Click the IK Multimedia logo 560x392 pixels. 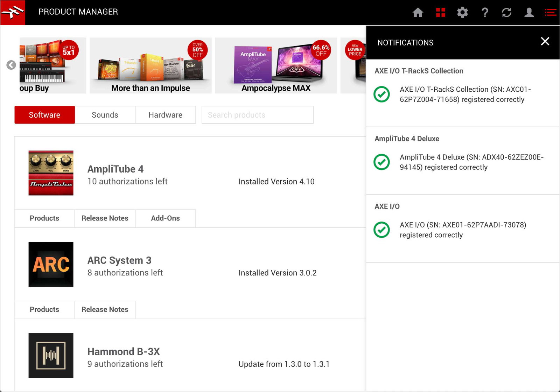tap(13, 13)
